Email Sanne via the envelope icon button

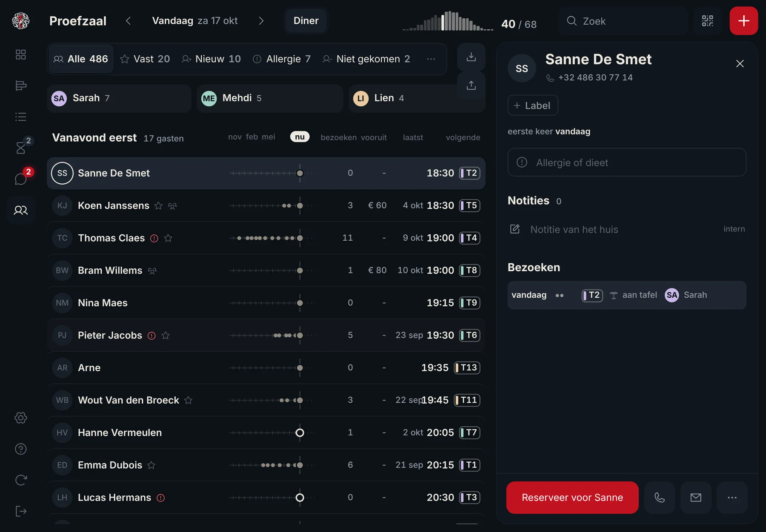(696, 497)
